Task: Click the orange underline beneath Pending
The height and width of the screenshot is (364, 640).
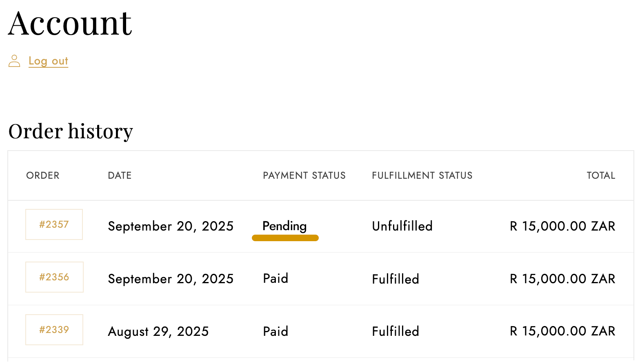Action: 285,238
